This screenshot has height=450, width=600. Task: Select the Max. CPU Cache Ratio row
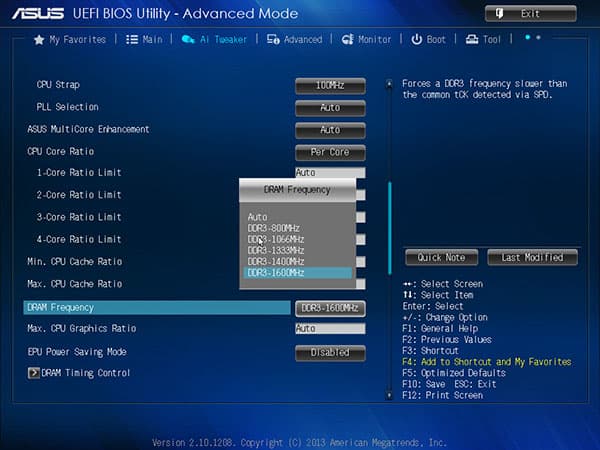tap(75, 284)
